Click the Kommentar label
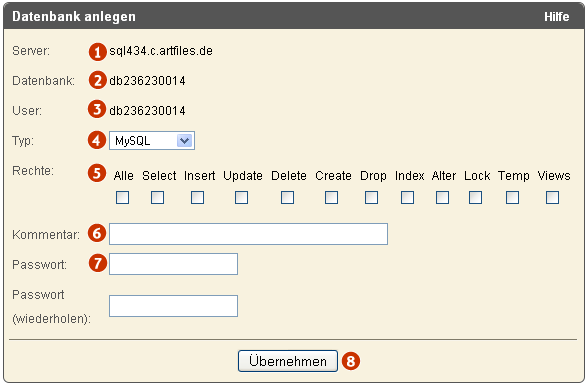This screenshot has width=588, height=385. click(x=46, y=235)
